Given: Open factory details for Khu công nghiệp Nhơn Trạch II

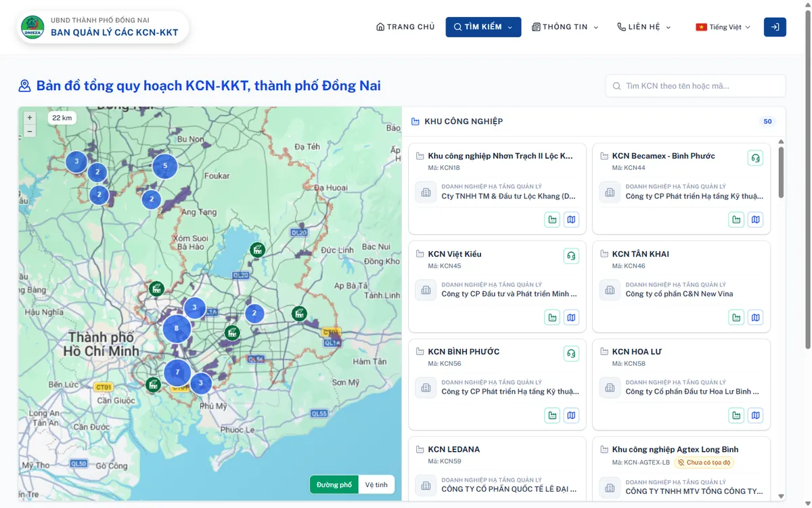Looking at the screenshot, I should [x=552, y=219].
